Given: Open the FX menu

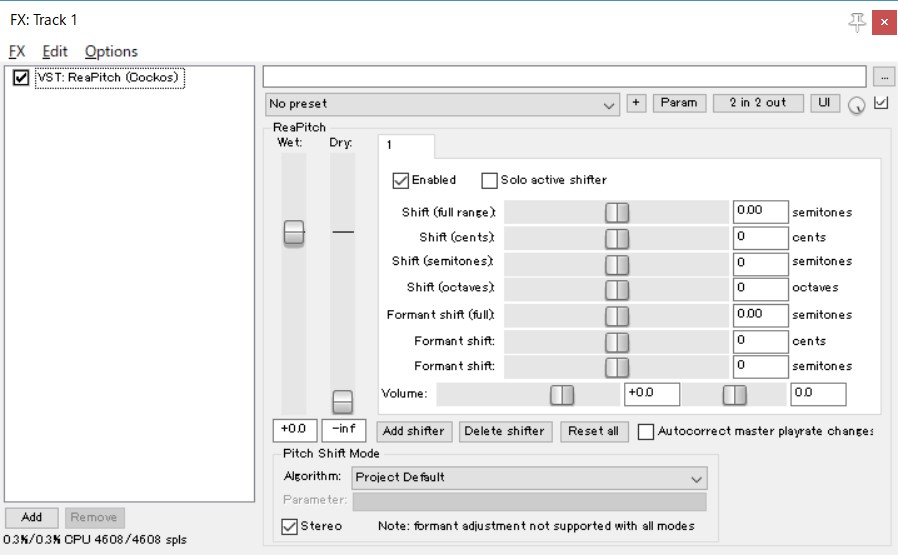Looking at the screenshot, I should click(x=17, y=52).
